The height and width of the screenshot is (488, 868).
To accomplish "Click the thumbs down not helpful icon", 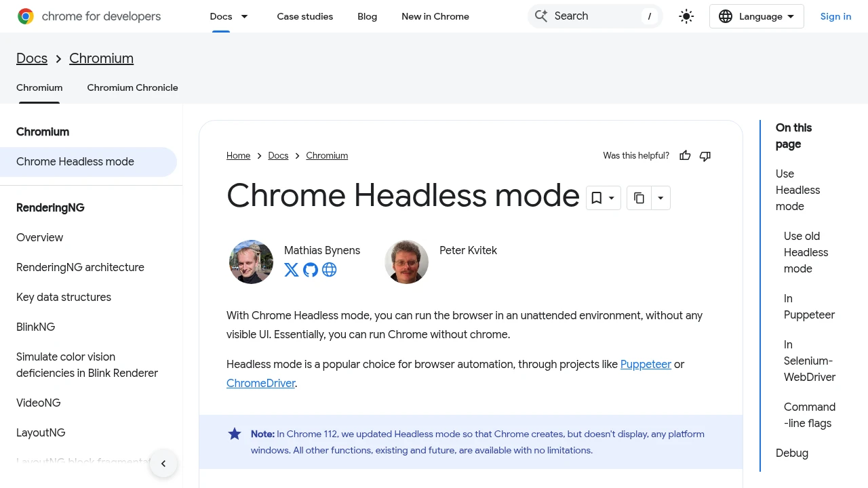I will (x=705, y=156).
